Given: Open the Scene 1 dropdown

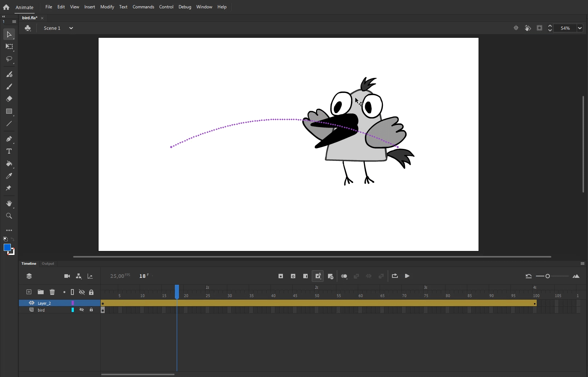Looking at the screenshot, I should point(71,28).
